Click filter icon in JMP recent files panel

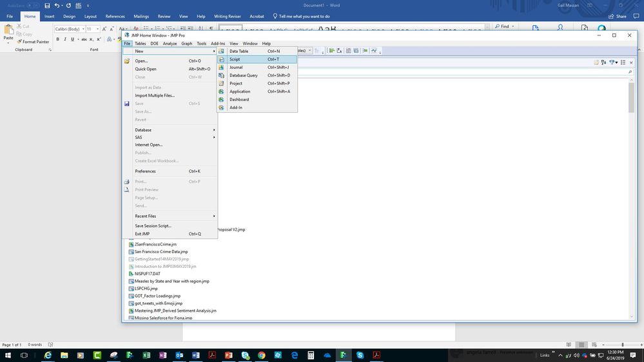(613, 62)
